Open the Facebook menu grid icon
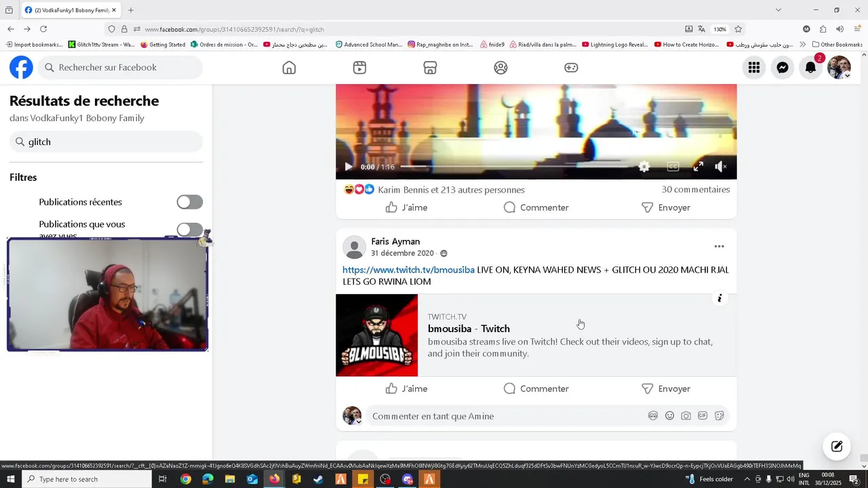Image resolution: width=868 pixels, height=488 pixels. coord(754,68)
